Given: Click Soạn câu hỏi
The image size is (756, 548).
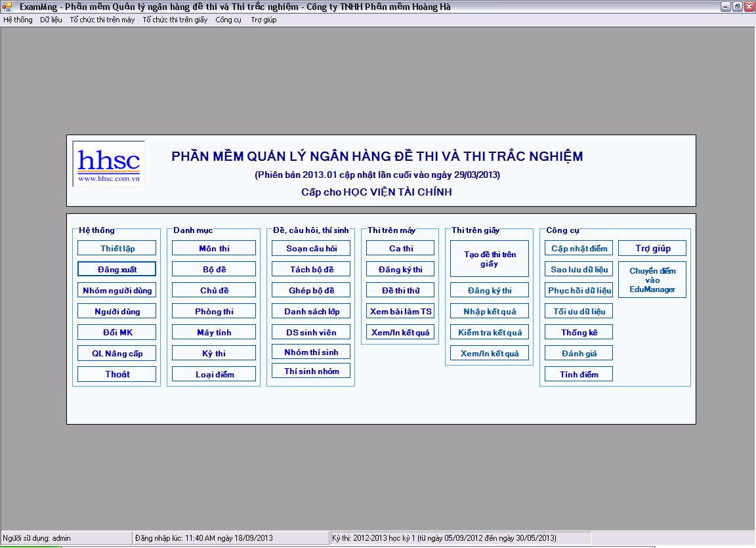Looking at the screenshot, I should [311, 248].
